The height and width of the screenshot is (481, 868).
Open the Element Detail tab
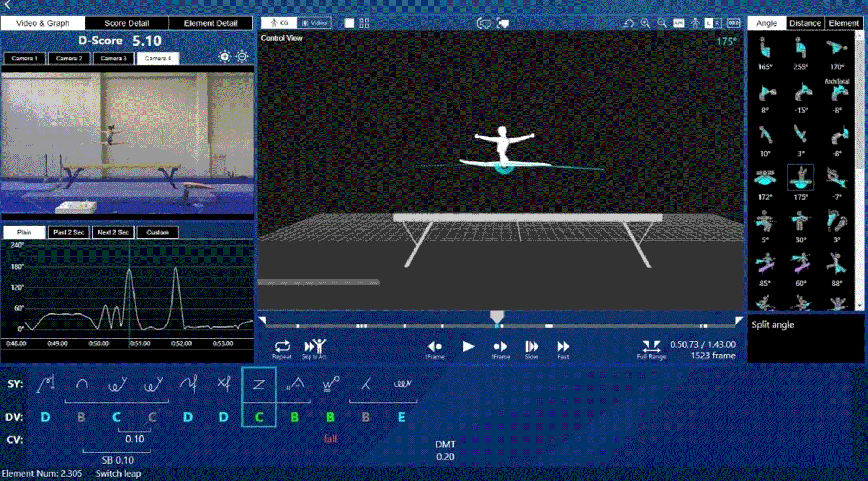(x=210, y=23)
